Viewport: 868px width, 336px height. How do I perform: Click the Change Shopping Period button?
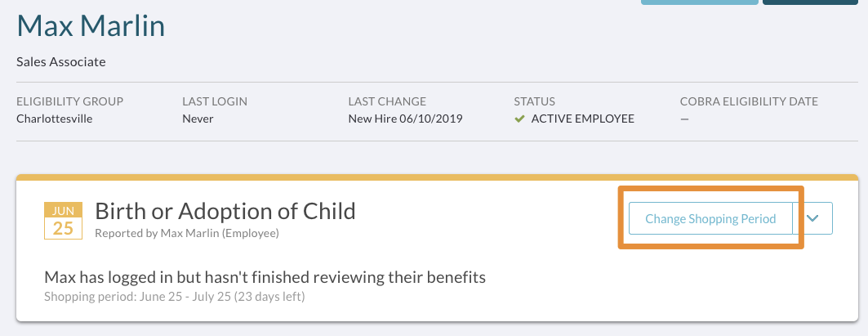click(710, 218)
